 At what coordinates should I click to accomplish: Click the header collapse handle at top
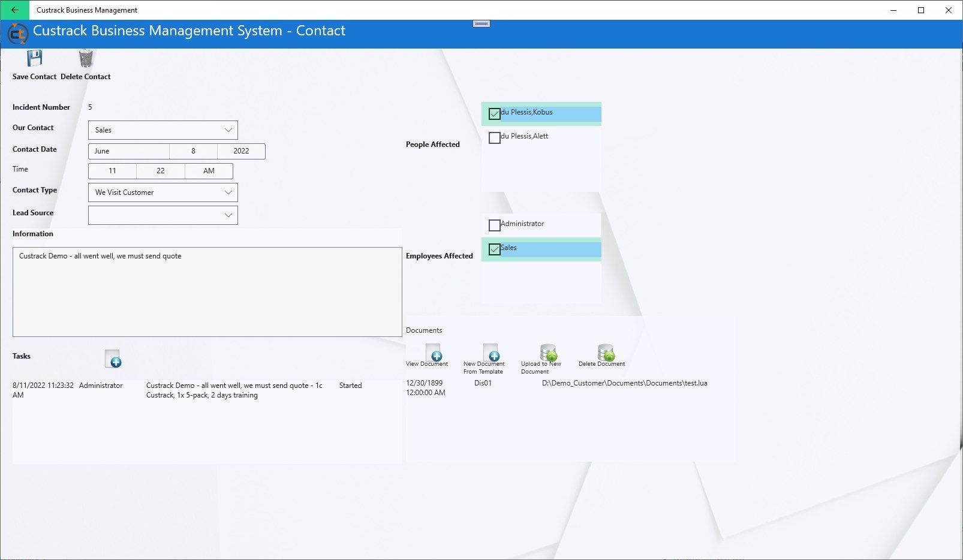point(481,24)
